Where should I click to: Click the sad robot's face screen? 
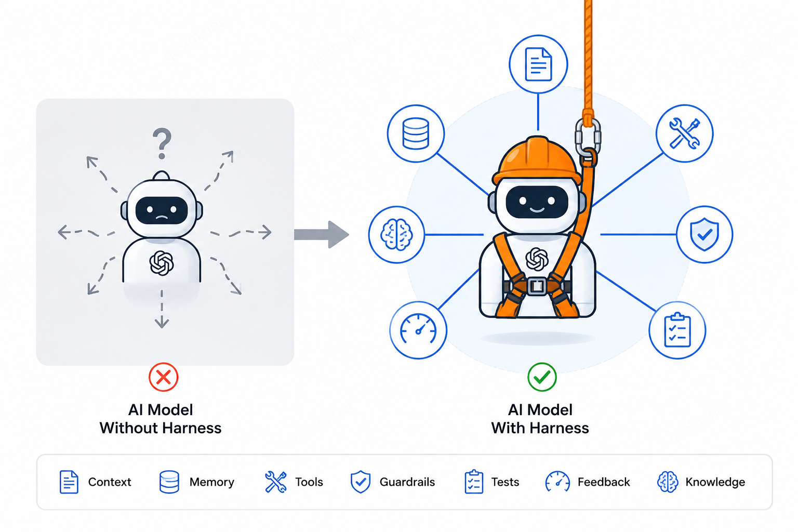tap(162, 210)
